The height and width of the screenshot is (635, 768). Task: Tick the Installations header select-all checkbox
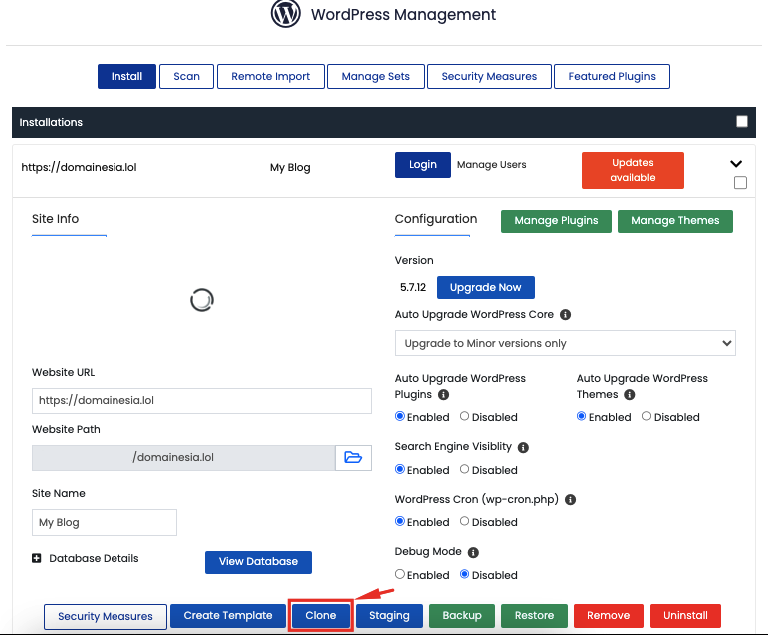742,122
